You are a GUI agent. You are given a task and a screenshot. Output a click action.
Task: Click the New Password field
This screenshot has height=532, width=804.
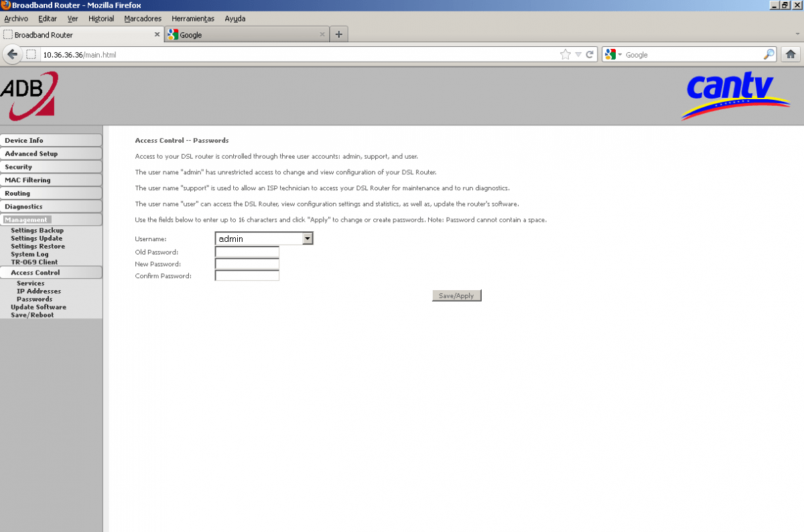247,264
